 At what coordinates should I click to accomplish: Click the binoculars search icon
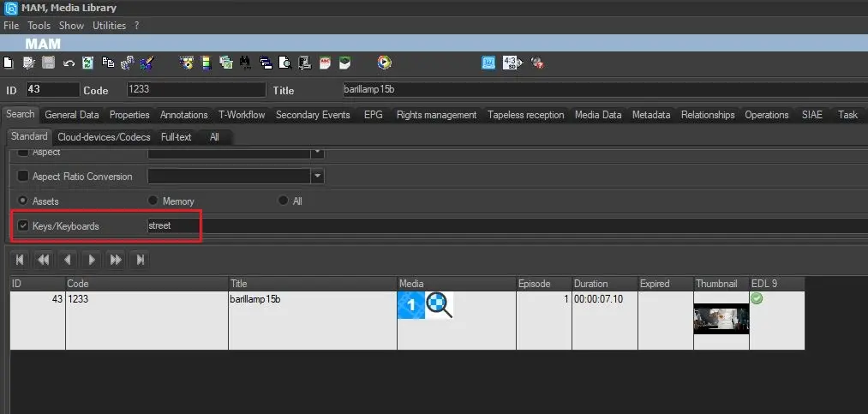[245, 63]
